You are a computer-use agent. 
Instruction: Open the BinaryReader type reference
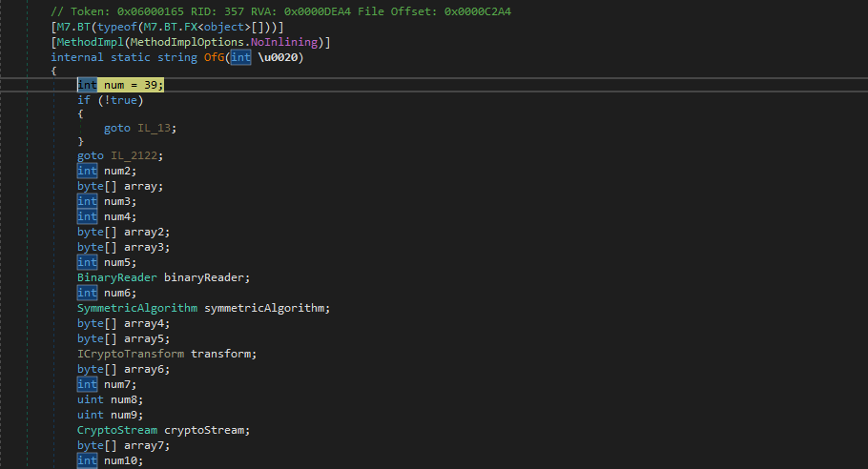tap(117, 277)
